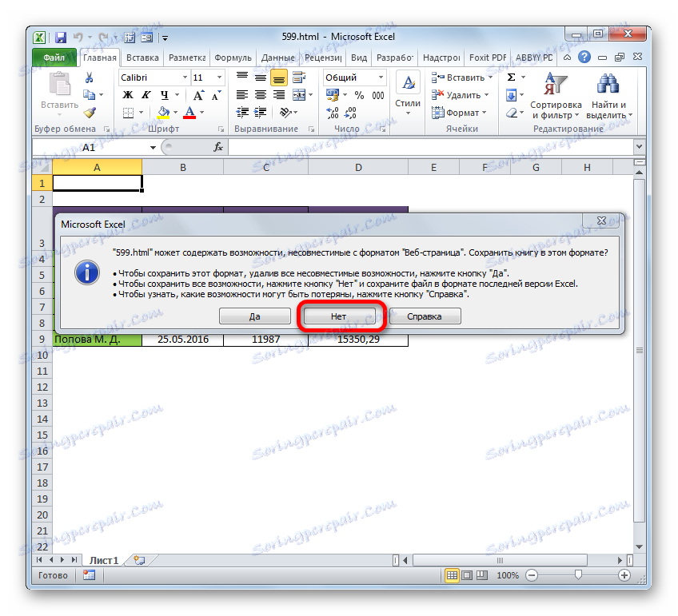Viewport: 678px width, 616px height.
Task: Click the A1 name box field
Action: coord(90,147)
